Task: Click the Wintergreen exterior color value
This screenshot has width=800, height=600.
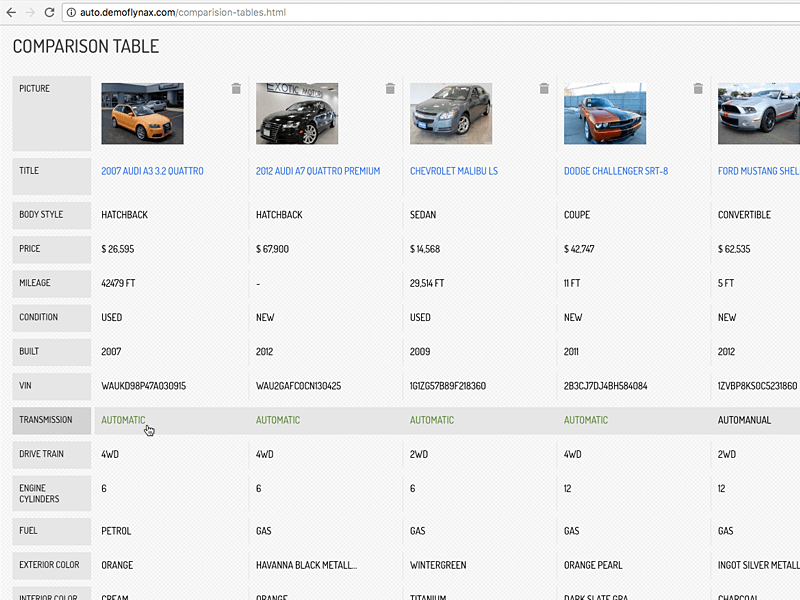Action: click(x=438, y=565)
